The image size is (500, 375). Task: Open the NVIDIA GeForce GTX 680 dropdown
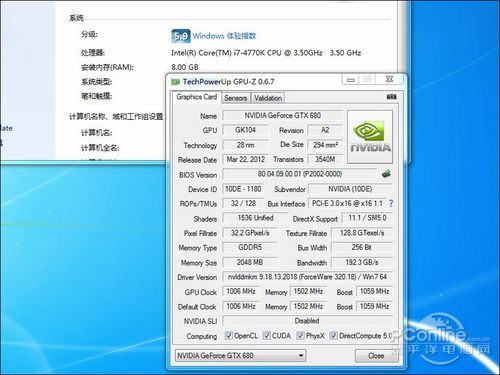click(240, 356)
